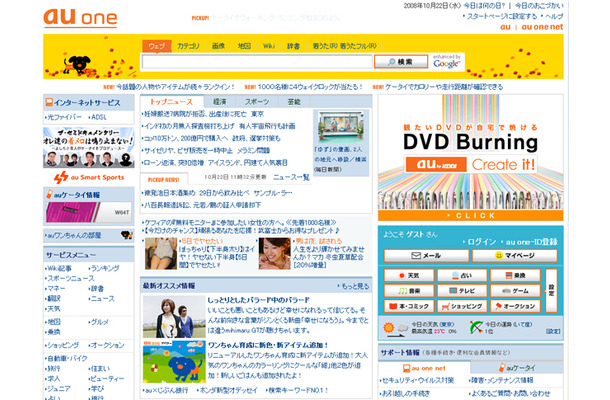The width and height of the screenshot is (610, 400).
Task: Open the au one net header link
Action: click(542, 27)
